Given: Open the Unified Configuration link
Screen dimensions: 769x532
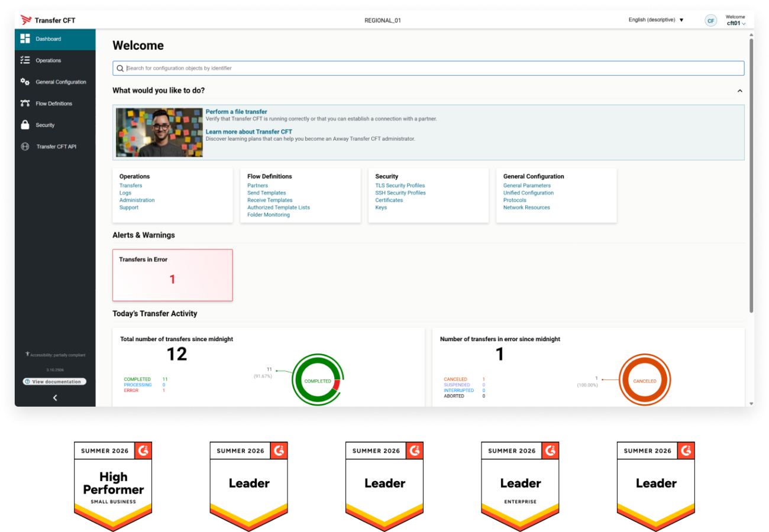Looking at the screenshot, I should tap(529, 193).
